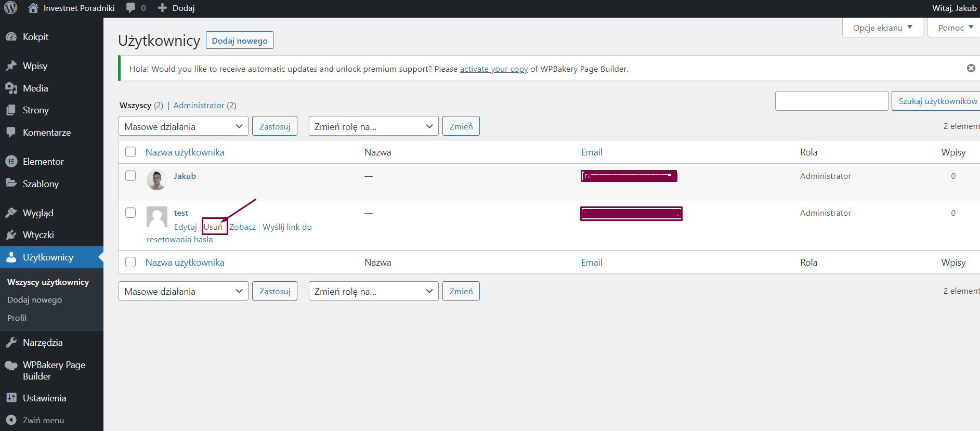
Task: Click the user search input field
Action: [x=831, y=101]
